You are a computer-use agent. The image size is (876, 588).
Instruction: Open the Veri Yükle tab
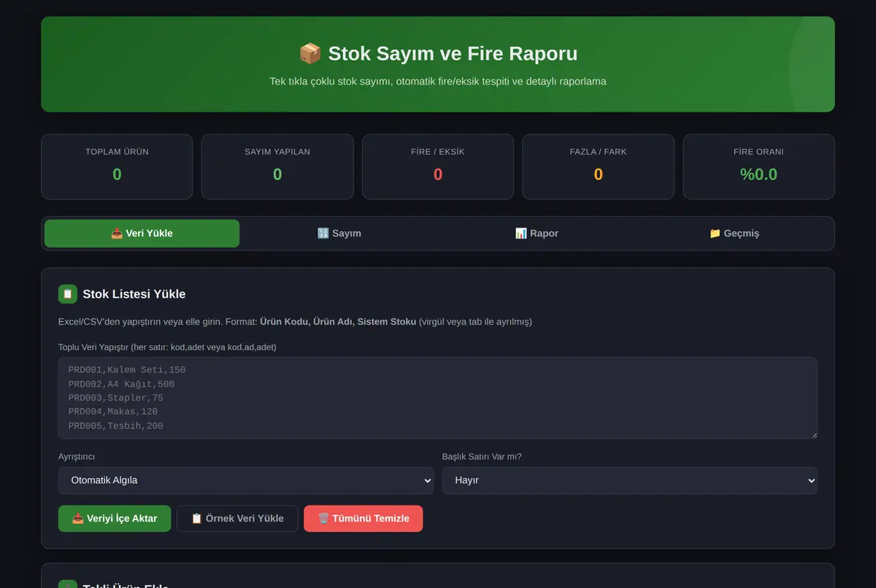[x=142, y=233]
